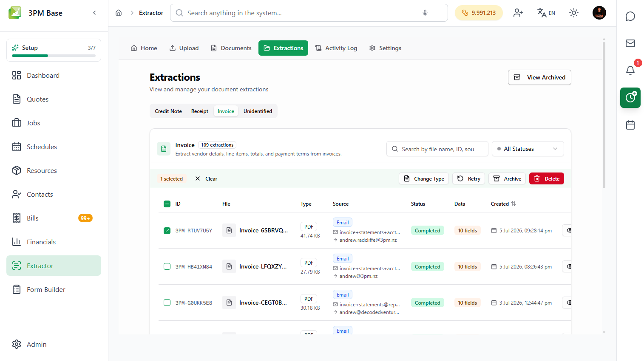Activate voice search microphone icon
This screenshot has width=644, height=362.
(x=425, y=13)
